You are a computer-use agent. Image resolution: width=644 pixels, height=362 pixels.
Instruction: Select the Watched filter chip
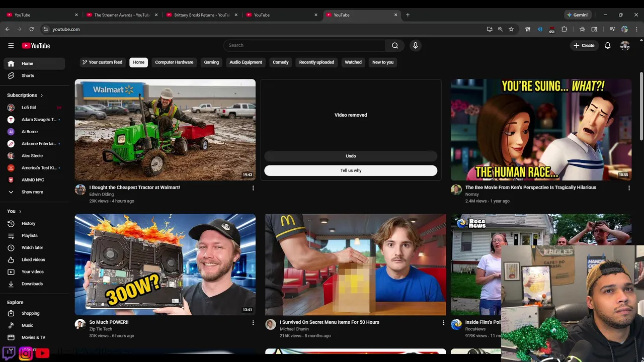point(353,62)
